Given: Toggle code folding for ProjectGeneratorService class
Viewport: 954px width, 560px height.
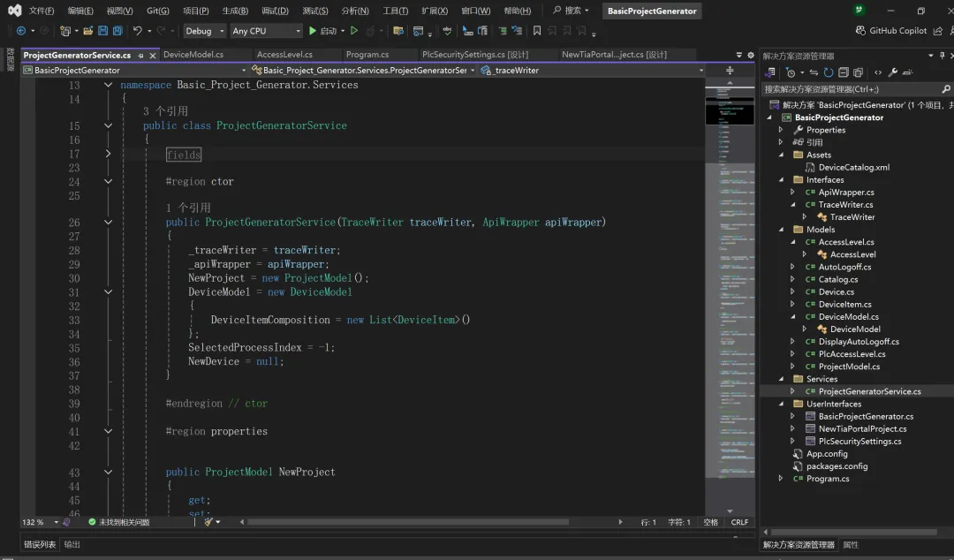Looking at the screenshot, I should click(108, 125).
